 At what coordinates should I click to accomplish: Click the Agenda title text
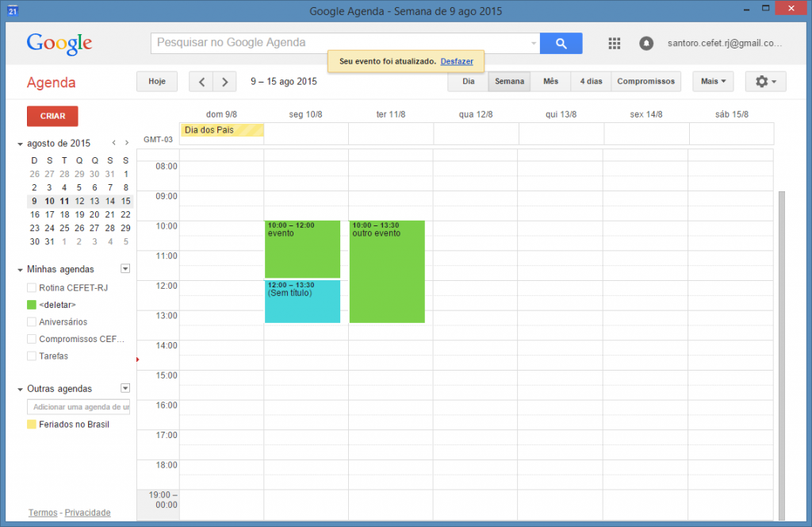[x=52, y=83]
